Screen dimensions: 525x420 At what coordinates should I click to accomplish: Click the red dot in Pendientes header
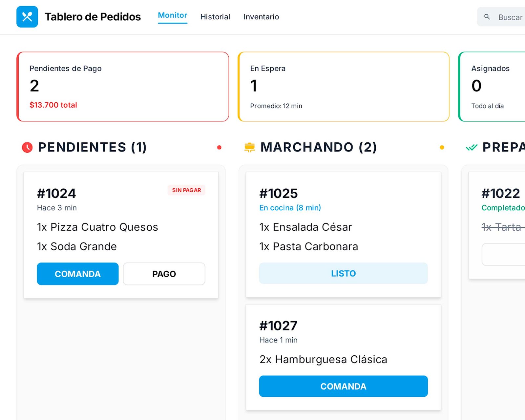point(219,148)
